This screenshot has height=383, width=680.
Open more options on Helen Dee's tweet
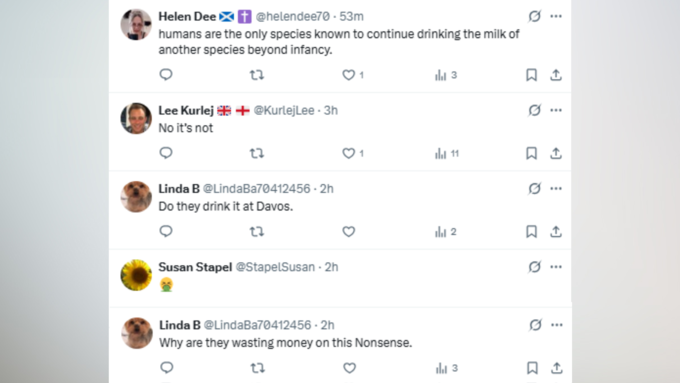[x=556, y=16]
